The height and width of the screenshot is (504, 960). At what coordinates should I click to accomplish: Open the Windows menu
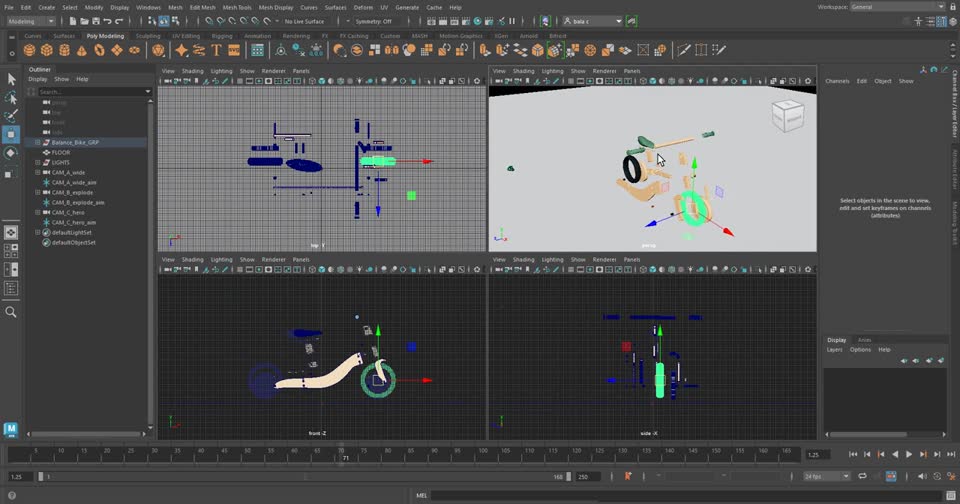pyautogui.click(x=148, y=7)
